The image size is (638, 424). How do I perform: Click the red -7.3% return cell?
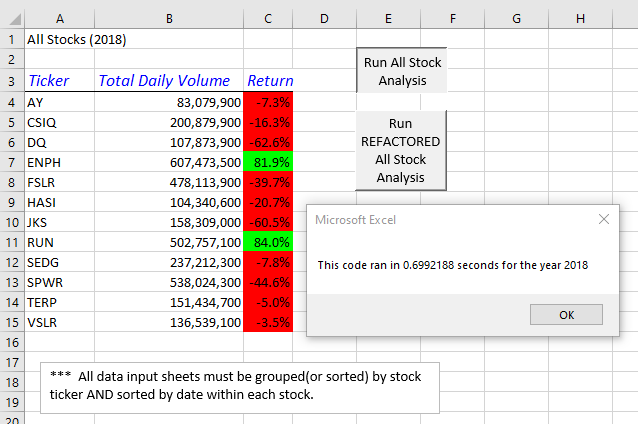click(x=268, y=102)
